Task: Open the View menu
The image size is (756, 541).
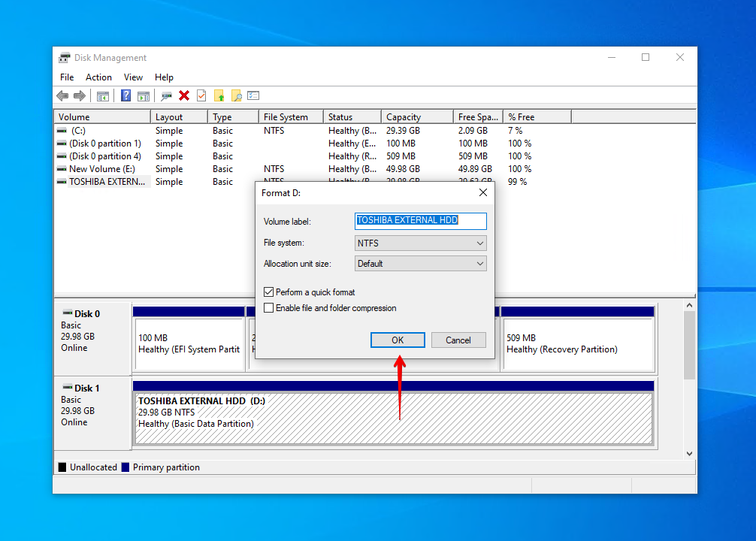Action: (x=133, y=77)
